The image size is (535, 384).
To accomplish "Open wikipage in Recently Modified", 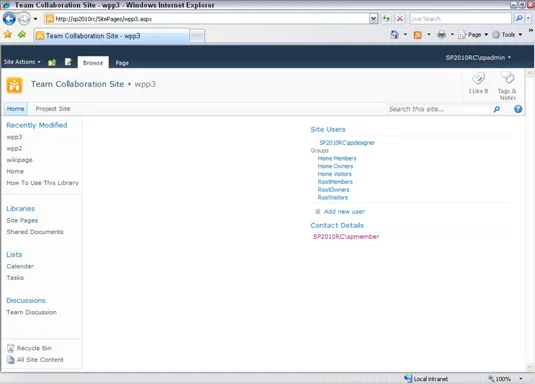I will point(19,160).
